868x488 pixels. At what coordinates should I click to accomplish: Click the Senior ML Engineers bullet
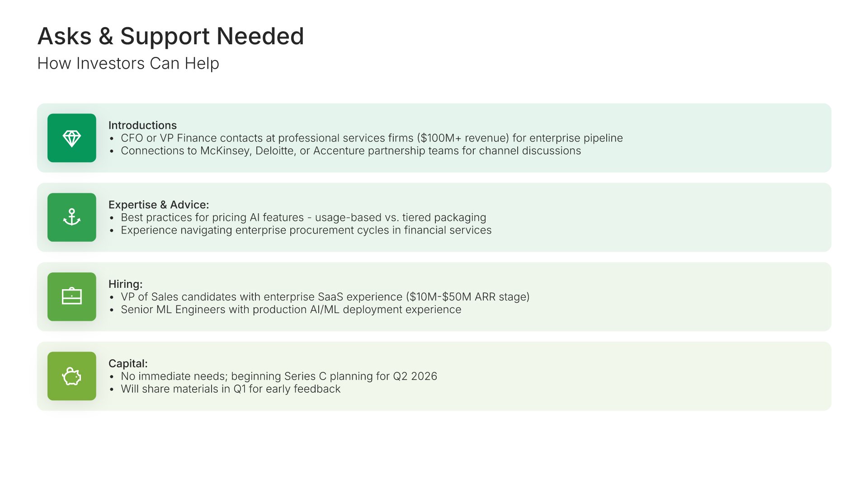[291, 310]
